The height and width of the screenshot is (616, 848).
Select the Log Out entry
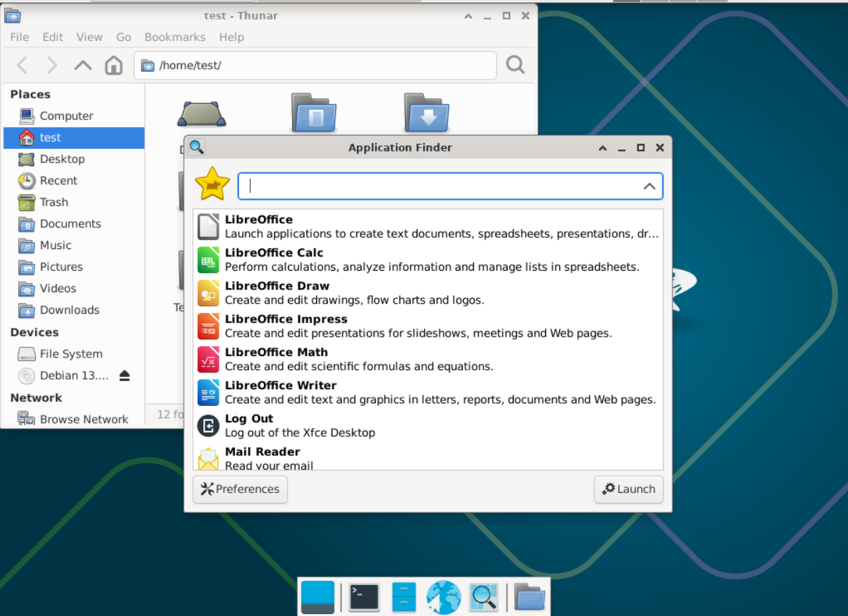(x=428, y=425)
